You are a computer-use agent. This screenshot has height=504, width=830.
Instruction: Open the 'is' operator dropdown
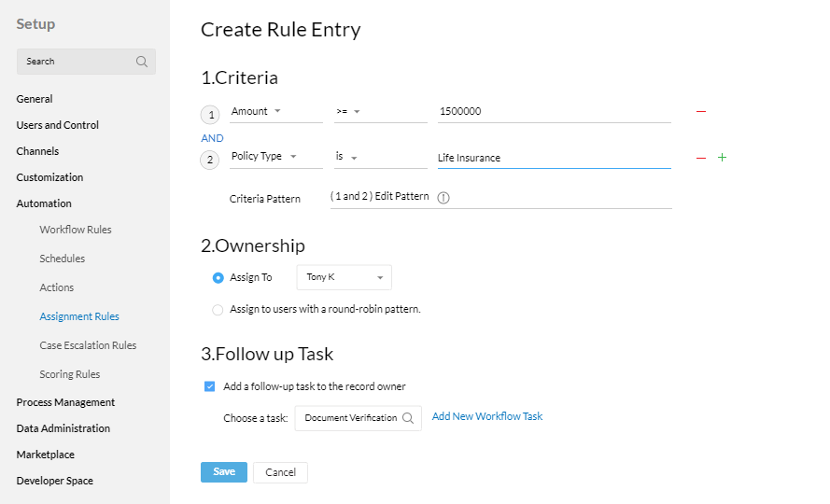[380, 157]
